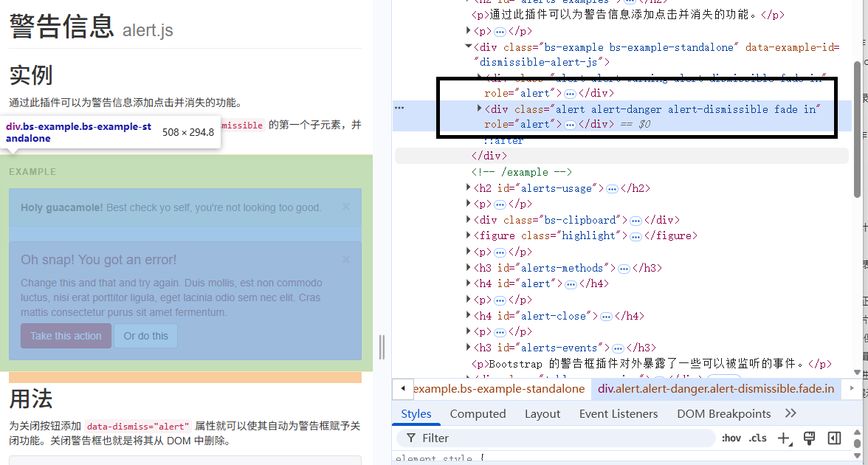
Task: Click ellipsis badge in the h4 id="alert" row
Action: [571, 285]
